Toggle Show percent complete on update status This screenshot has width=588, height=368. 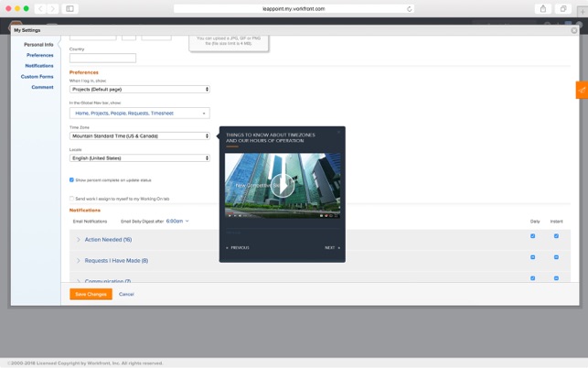72,180
